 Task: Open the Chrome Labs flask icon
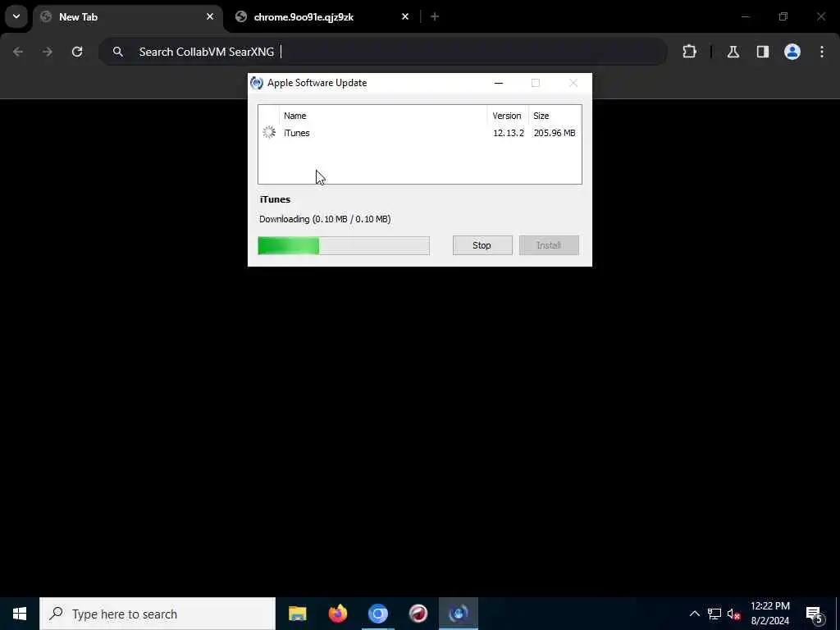(733, 52)
